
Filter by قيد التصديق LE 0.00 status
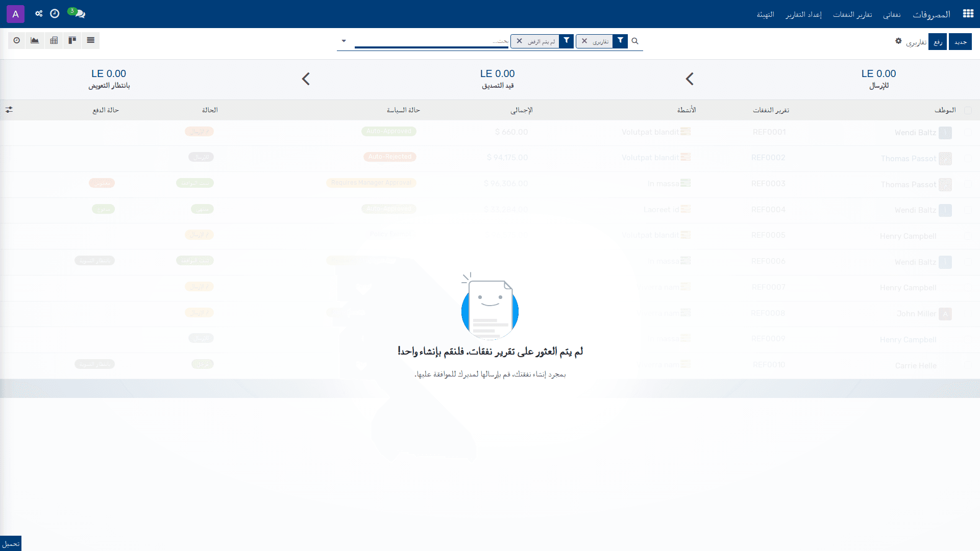click(498, 79)
